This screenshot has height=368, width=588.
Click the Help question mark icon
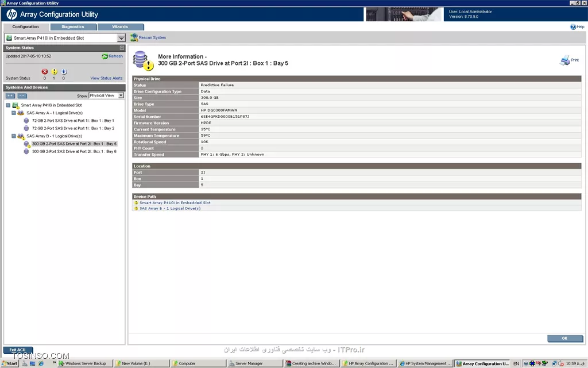point(573,27)
